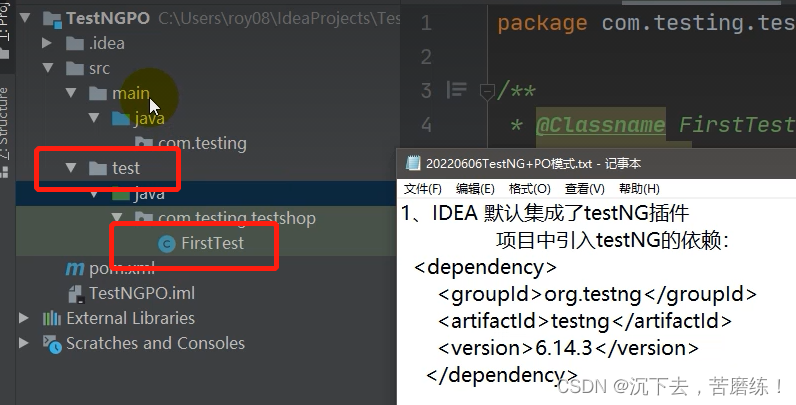Collapse the com.testing.testshop package arrow
This screenshot has width=796, height=405.
click(x=117, y=217)
